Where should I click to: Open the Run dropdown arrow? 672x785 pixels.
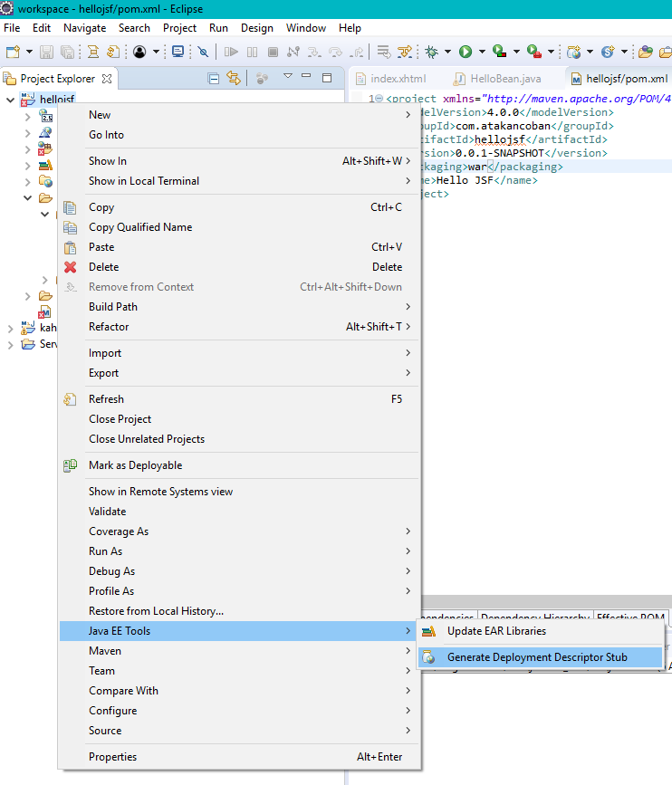point(482,52)
